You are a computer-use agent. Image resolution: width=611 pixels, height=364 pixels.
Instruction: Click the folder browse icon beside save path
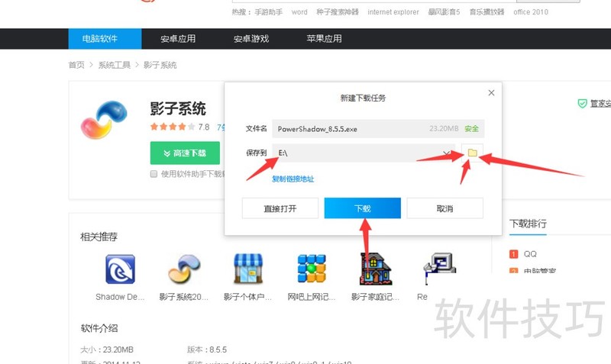point(472,153)
